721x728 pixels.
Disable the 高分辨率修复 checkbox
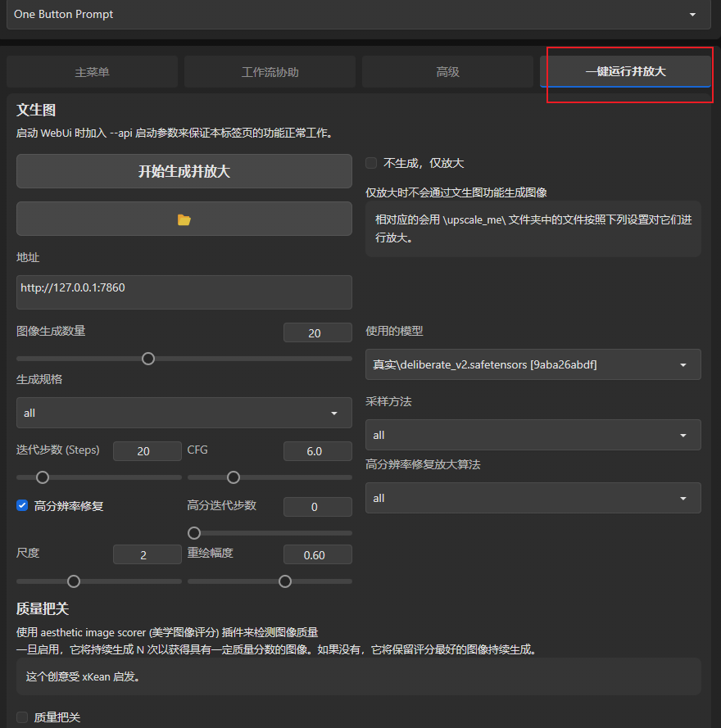pyautogui.click(x=22, y=505)
